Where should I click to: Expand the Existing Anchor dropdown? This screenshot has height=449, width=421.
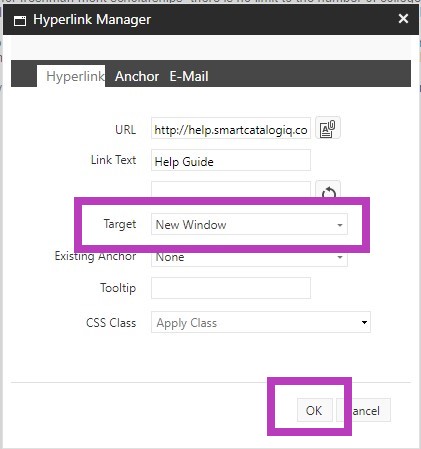(x=249, y=259)
